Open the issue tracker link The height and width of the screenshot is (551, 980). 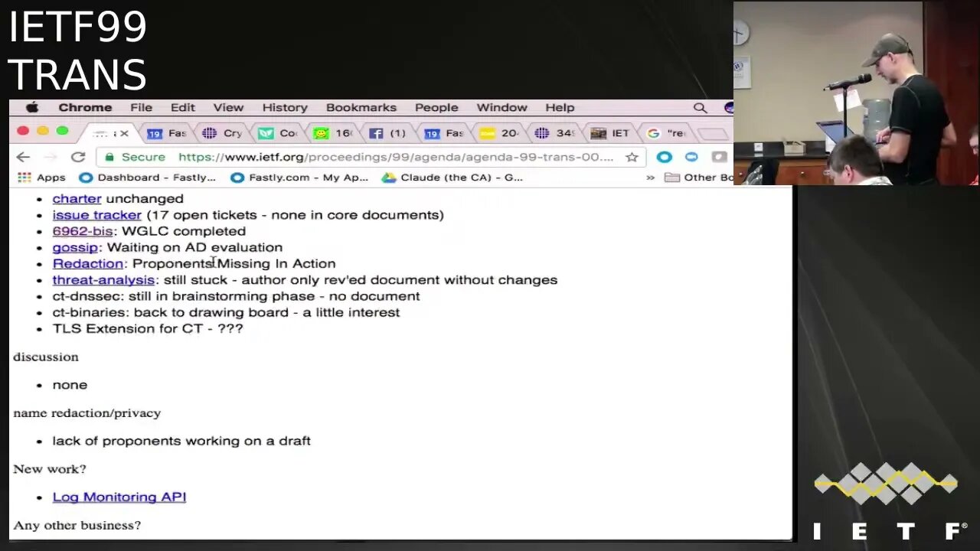coord(96,215)
